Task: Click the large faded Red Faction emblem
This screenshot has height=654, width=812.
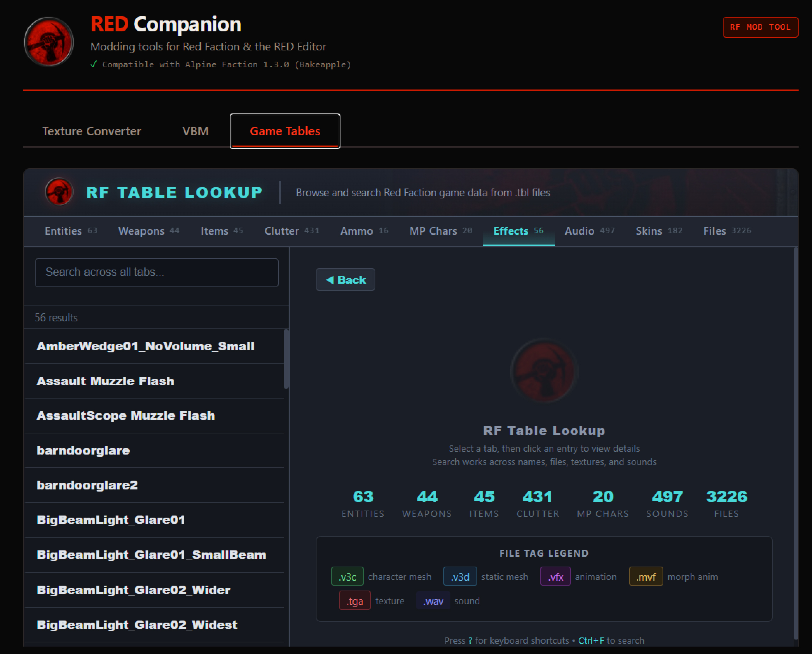Action: 544,371
